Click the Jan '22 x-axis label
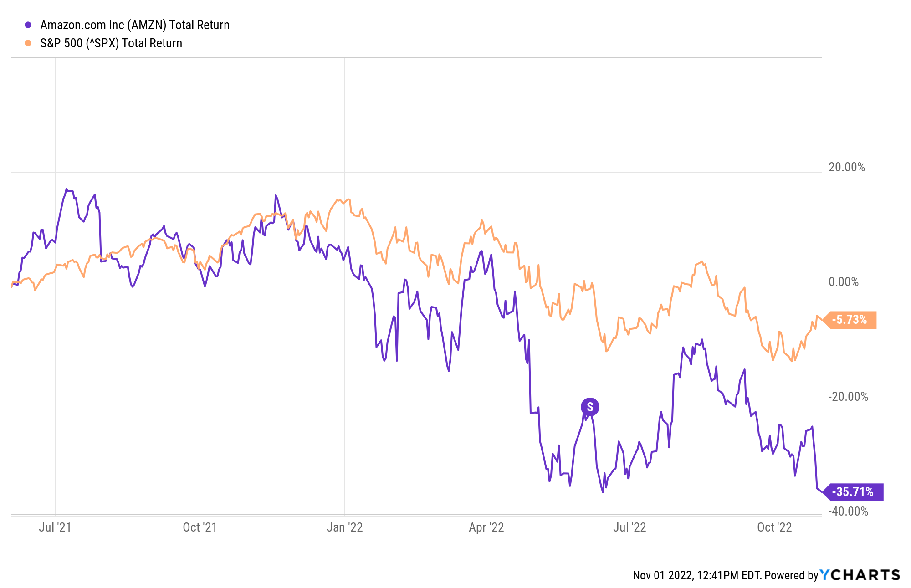 (344, 527)
